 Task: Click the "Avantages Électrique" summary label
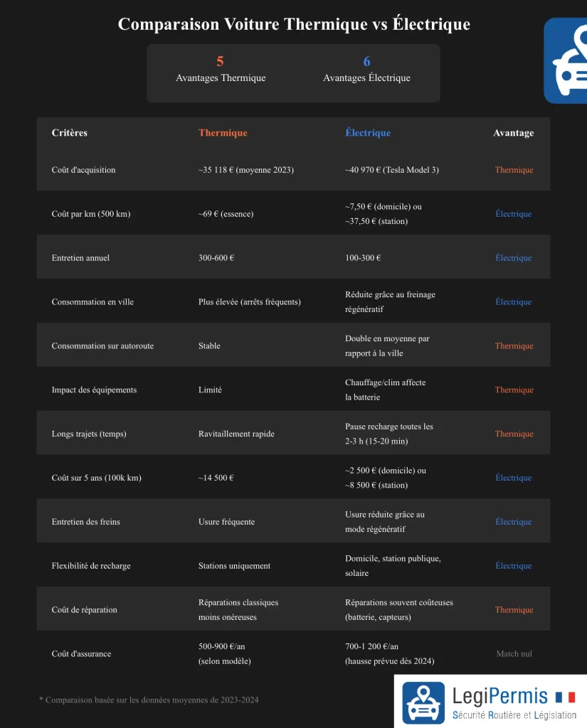click(366, 78)
